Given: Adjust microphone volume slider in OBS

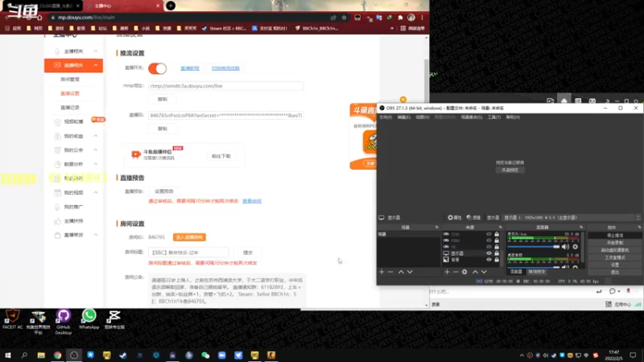Looking at the screenshot, I should tap(533, 247).
